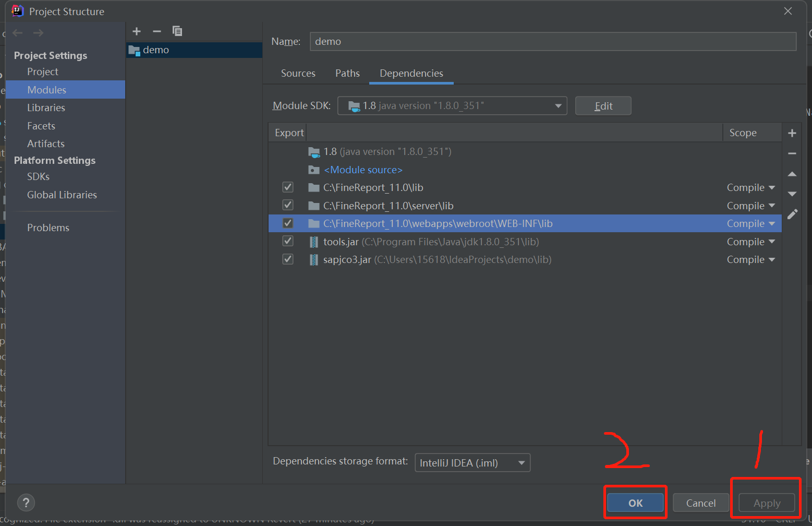Toggle export checkbox for tools.jar
Viewport: 812px width, 526px height.
(288, 241)
